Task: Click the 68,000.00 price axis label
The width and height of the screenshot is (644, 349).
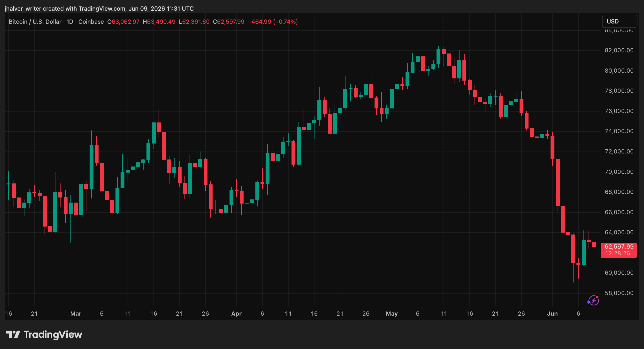Action: (619, 192)
